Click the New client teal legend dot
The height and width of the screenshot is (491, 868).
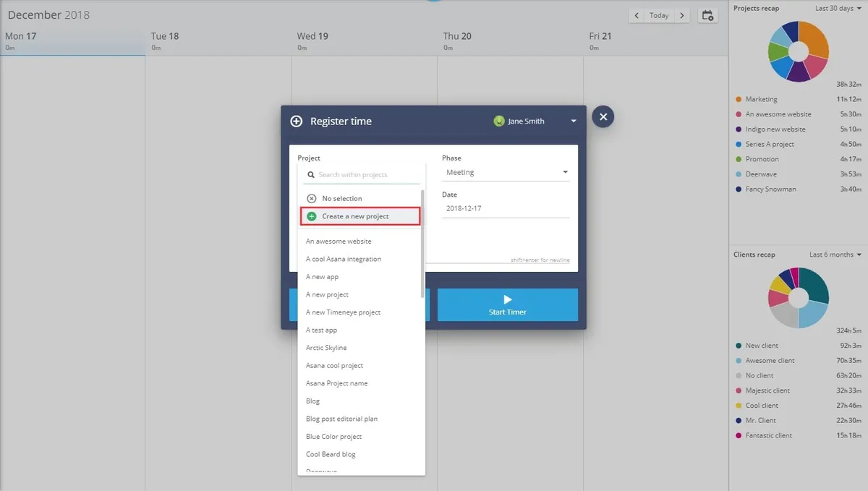pyautogui.click(x=739, y=346)
